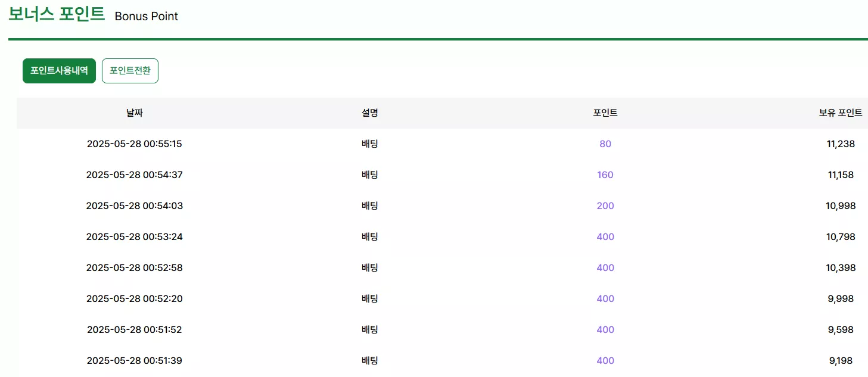Click the purple 80 point value
Image resolution: width=868 pixels, height=377 pixels.
pos(605,144)
